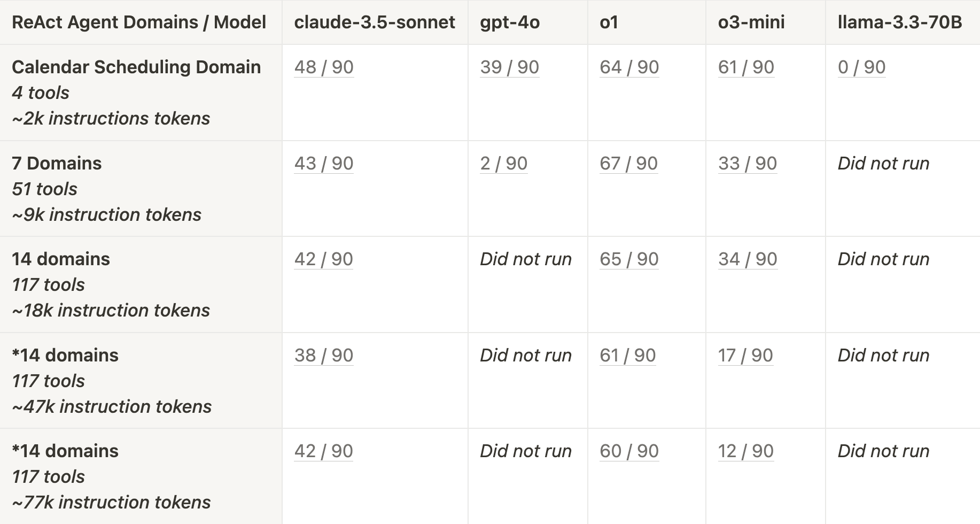
Task: Click o3-mini score 12 / 90 link
Action: coord(745,451)
